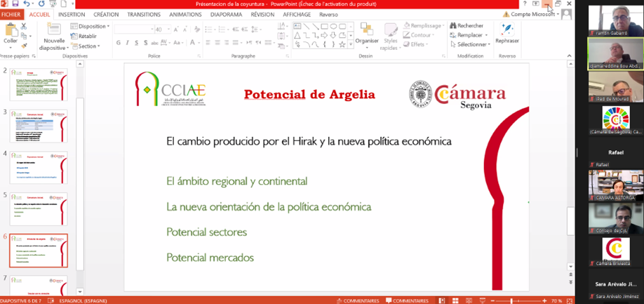Open the Section dropdown
The width and height of the screenshot is (644, 304).
(86, 46)
